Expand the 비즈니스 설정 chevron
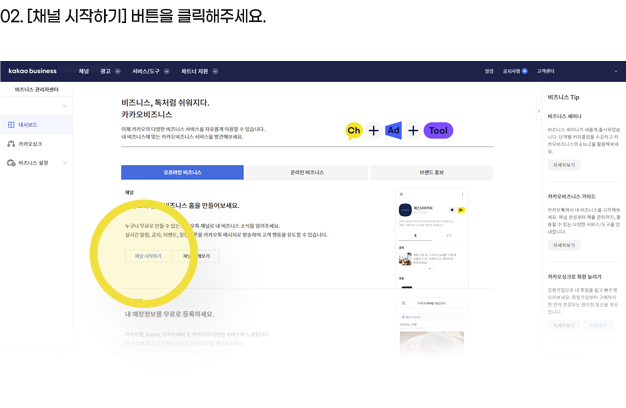This screenshot has width=626, height=408. click(x=65, y=163)
